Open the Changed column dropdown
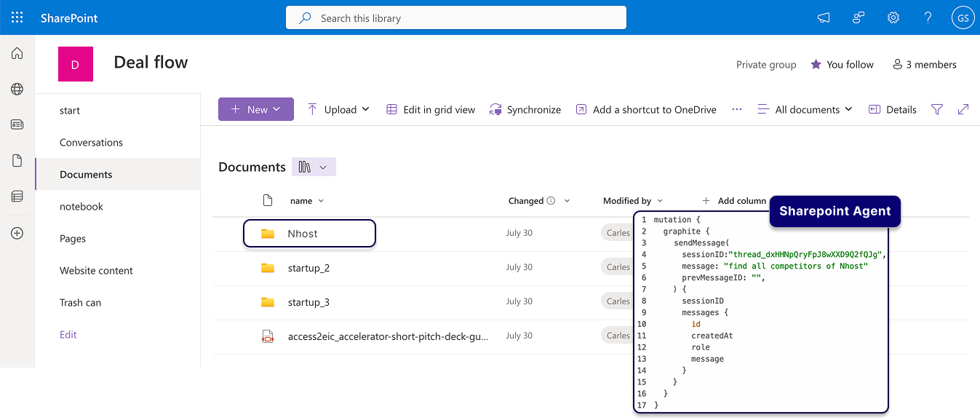This screenshot has height=420, width=980. pyautogui.click(x=567, y=201)
